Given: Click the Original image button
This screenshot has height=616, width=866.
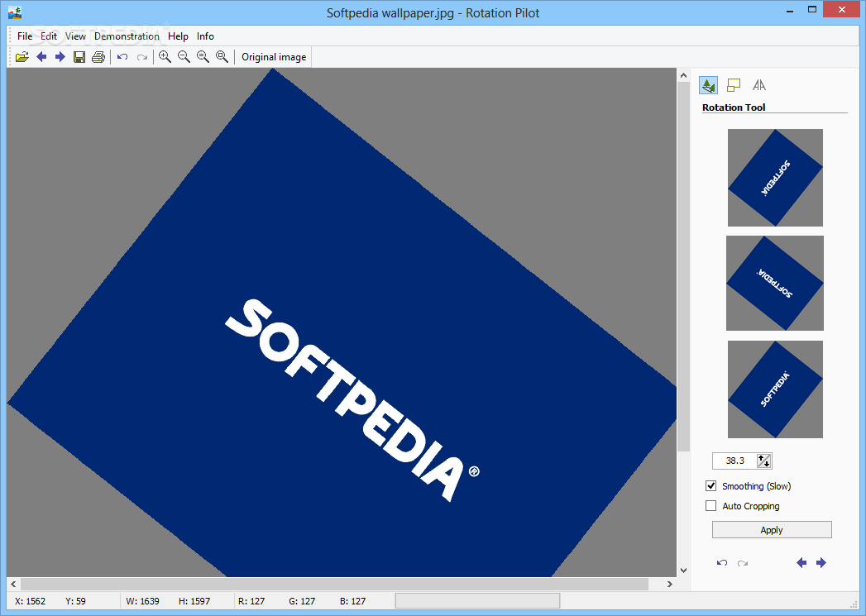Looking at the screenshot, I should click(x=274, y=57).
